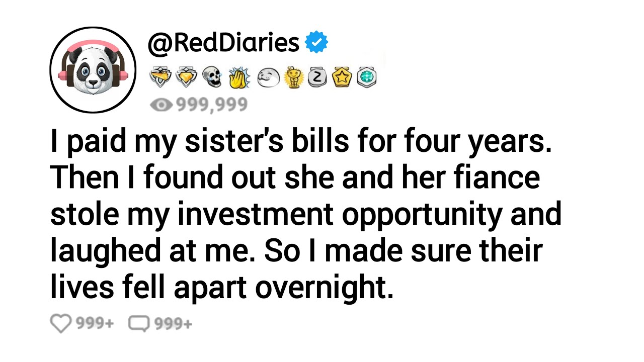Click the blue verified checkmark badge
Viewport: 644px width, 362px height.
tap(317, 43)
